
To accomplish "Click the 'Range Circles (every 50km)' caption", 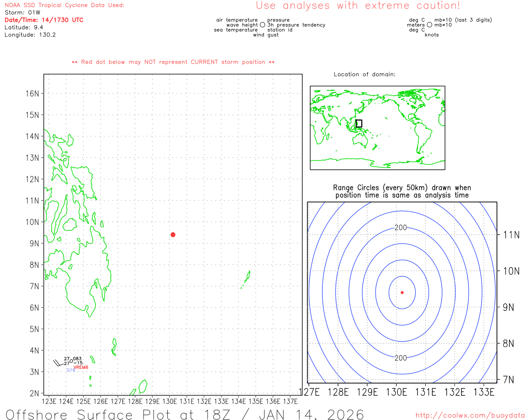I will click(402, 188).
